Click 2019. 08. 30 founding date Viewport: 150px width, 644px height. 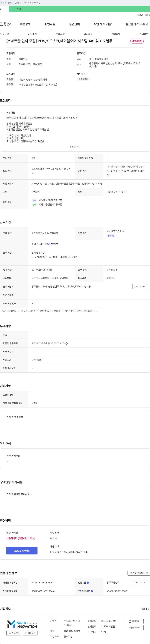click(x=108, y=621)
